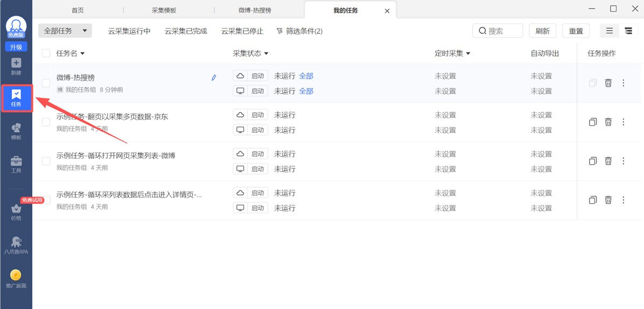Open more options for 循环打开网页采集列表-微博 task
Viewport: 644px width, 309px height.
624,161
